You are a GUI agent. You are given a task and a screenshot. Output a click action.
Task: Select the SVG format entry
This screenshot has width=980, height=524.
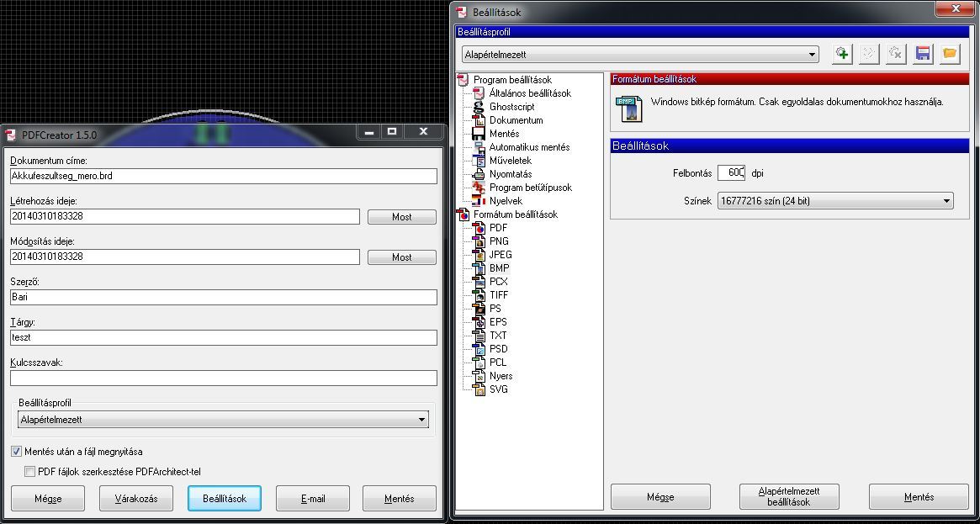(x=498, y=389)
